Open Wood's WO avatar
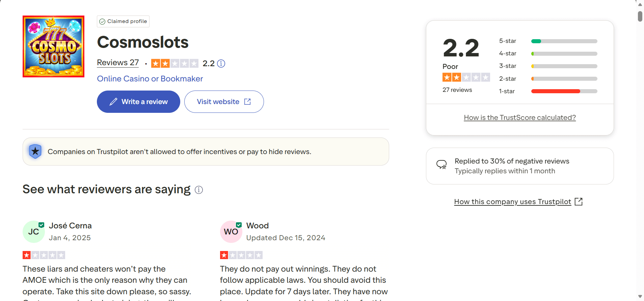This screenshot has height=301, width=644. [x=231, y=232]
